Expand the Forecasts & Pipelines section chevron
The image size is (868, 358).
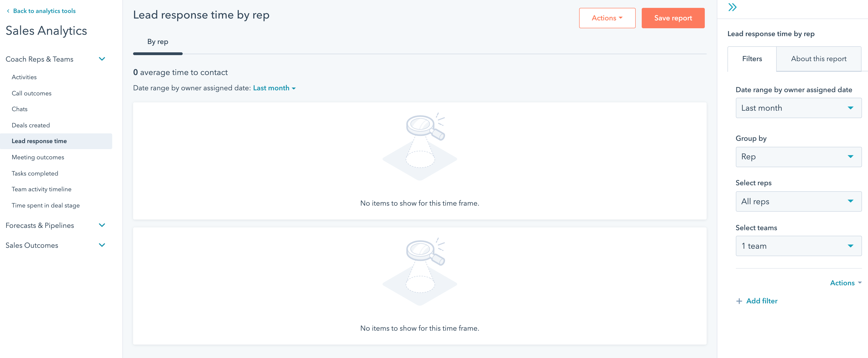click(x=102, y=225)
